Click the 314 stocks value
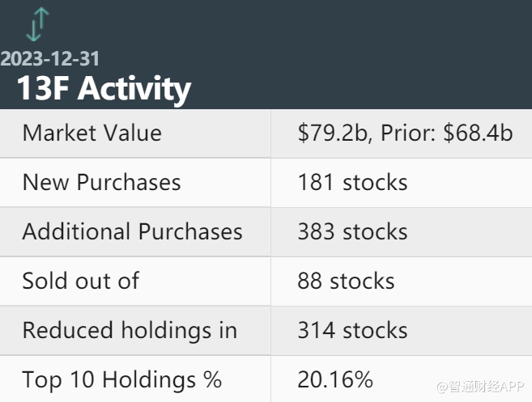The image size is (532, 402). click(x=352, y=330)
